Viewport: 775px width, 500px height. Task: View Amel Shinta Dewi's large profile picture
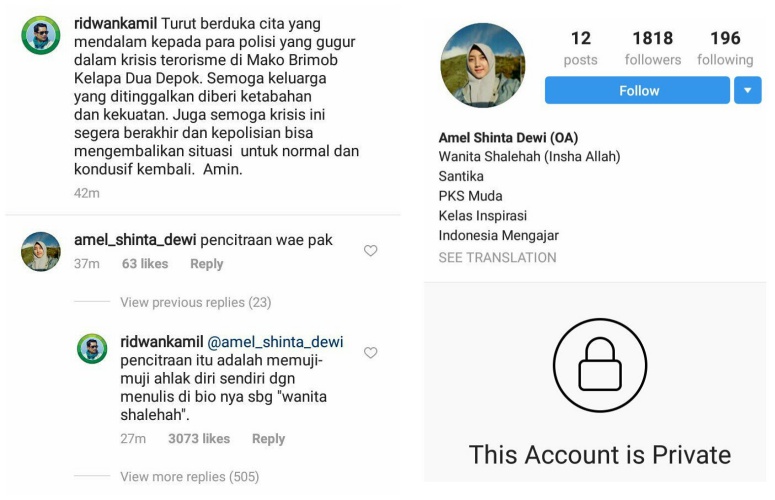coord(483,65)
